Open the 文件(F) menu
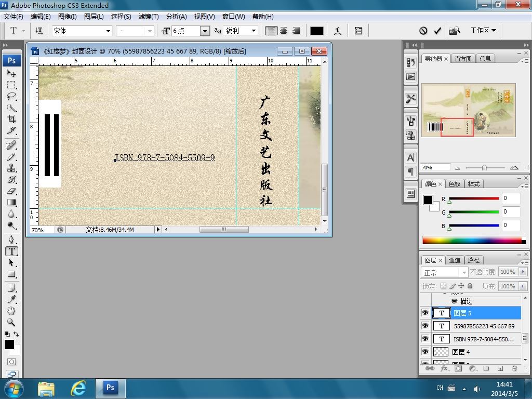 13,16
